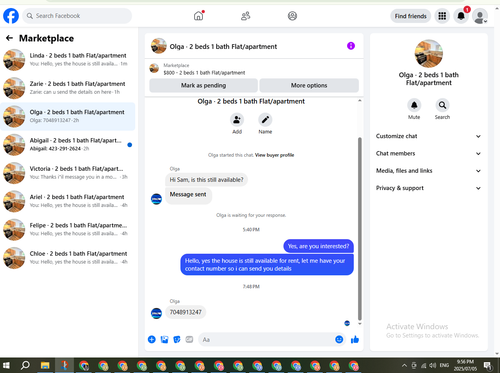Click the ENG language indicator
Viewport: 500px width, 373px height.
point(444,365)
